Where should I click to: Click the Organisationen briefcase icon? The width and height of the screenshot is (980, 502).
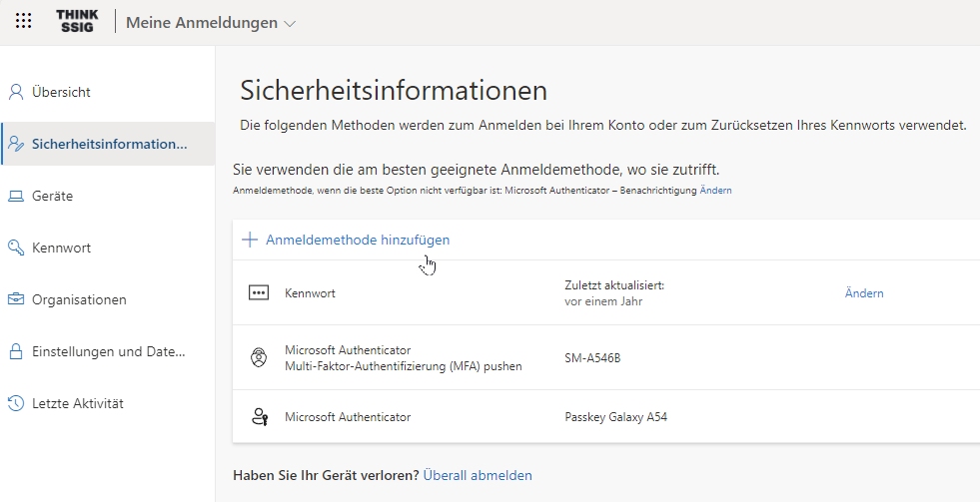(x=16, y=299)
